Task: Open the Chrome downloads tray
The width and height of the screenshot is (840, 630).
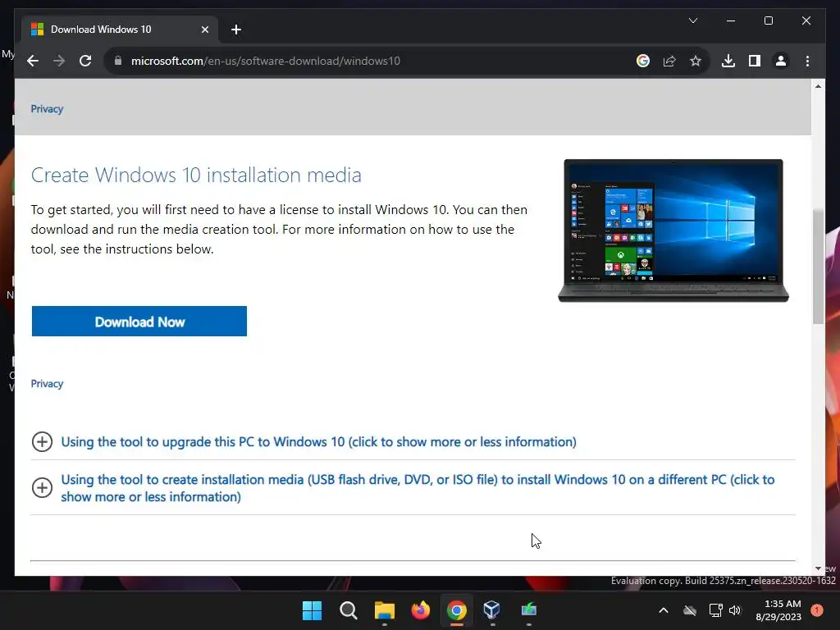Action: (728, 61)
